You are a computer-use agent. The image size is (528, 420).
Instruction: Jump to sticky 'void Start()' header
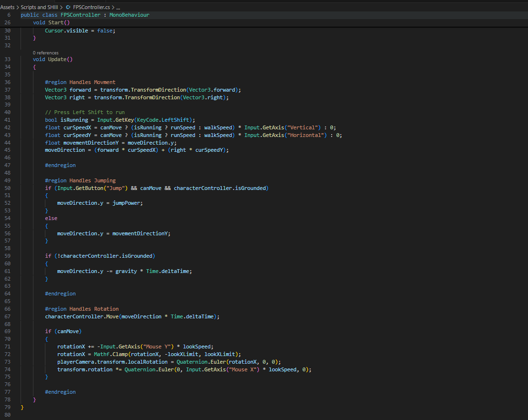pos(51,23)
